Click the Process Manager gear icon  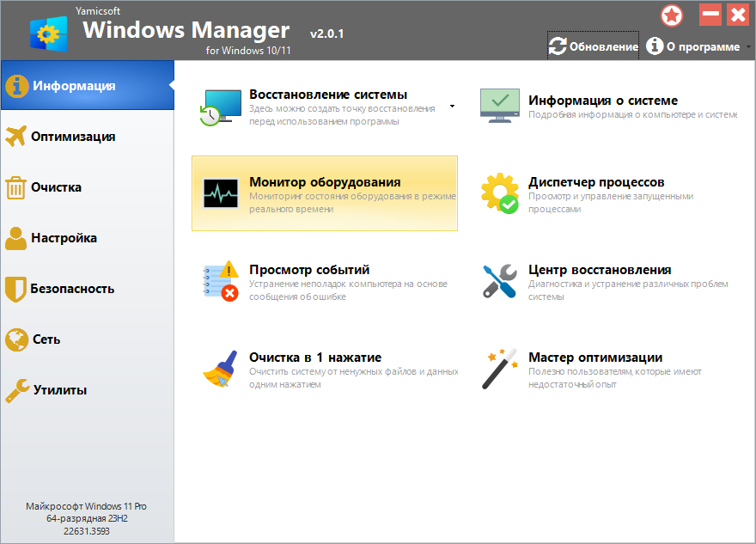[x=498, y=193]
